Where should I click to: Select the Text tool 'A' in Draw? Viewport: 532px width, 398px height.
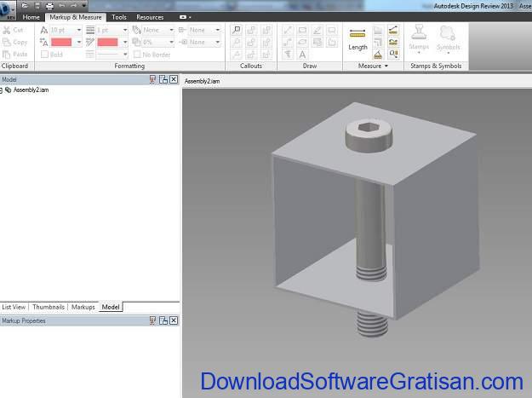(302, 55)
